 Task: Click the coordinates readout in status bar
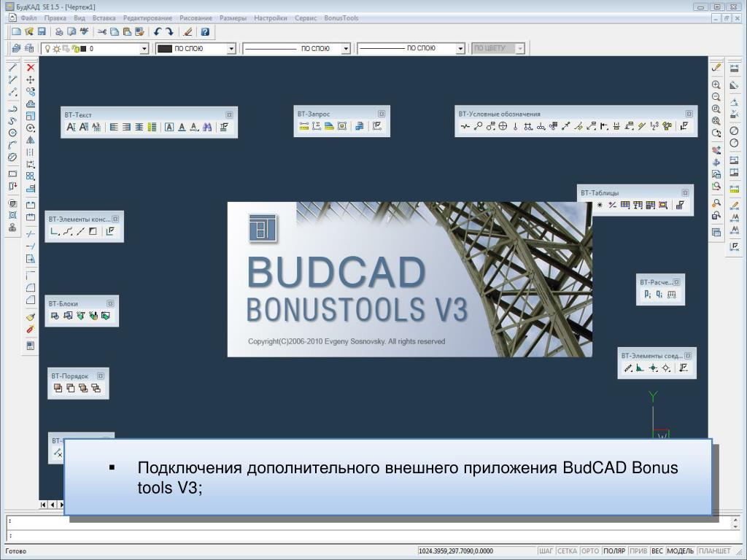tap(456, 551)
